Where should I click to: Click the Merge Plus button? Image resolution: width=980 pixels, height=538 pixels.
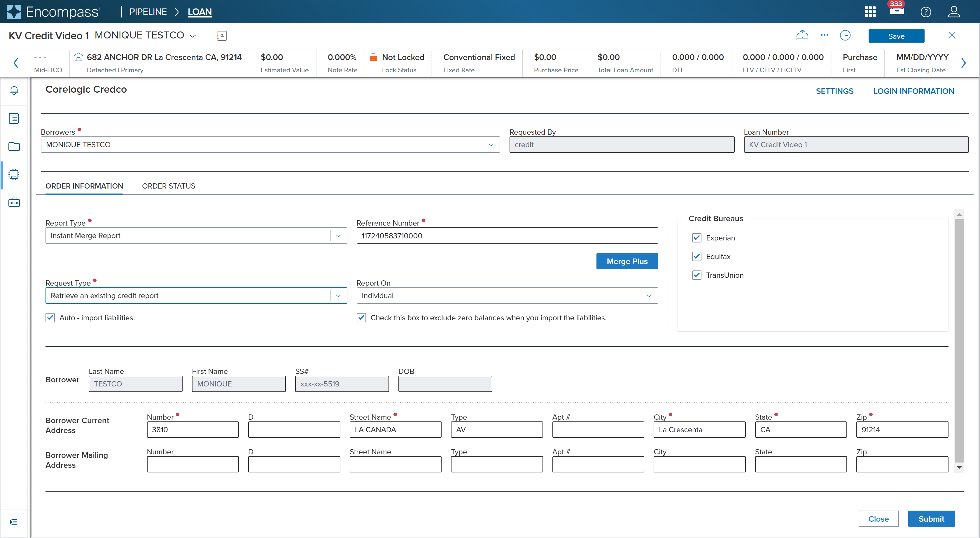627,261
